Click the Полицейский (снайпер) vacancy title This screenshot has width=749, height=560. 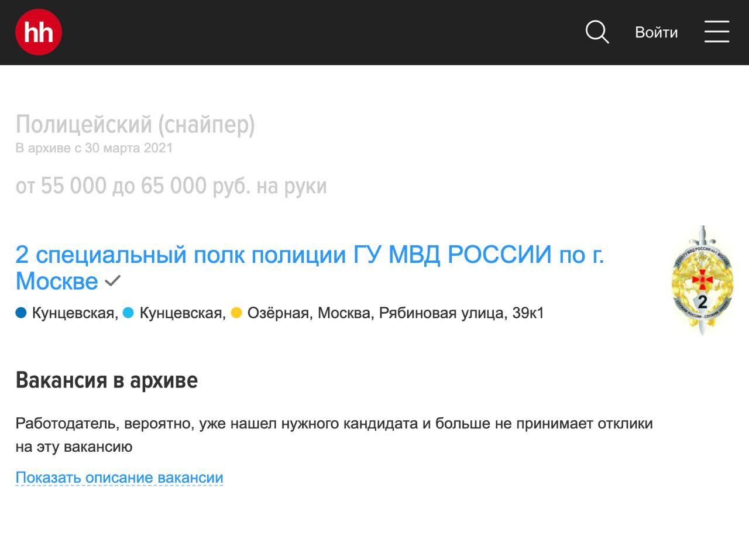[x=135, y=124]
